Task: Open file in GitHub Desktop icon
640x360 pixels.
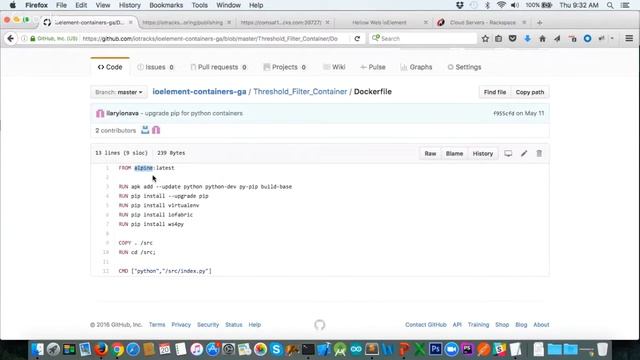Action: [x=508, y=153]
